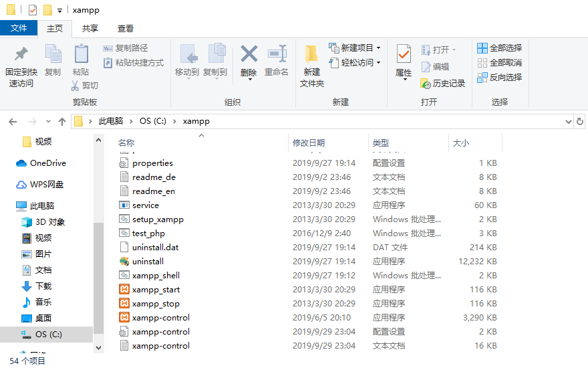
Task: Select the readme_en text file
Action: (148, 191)
